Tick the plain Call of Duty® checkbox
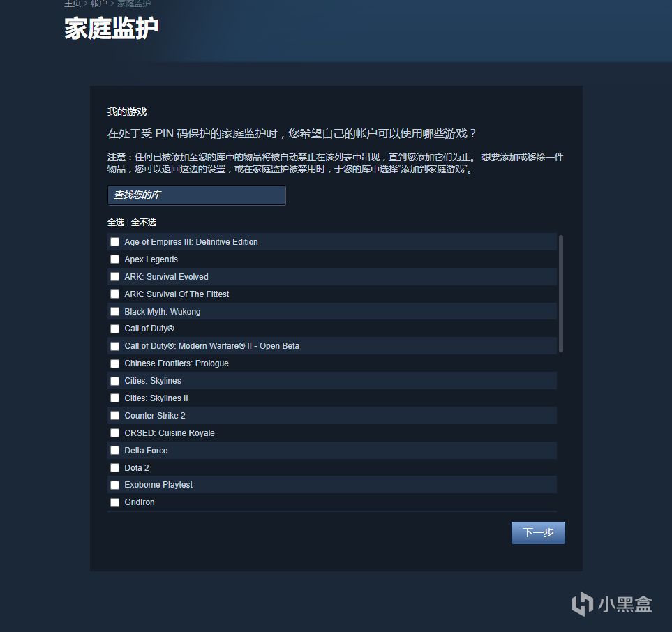This screenshot has width=672, height=632. click(114, 329)
